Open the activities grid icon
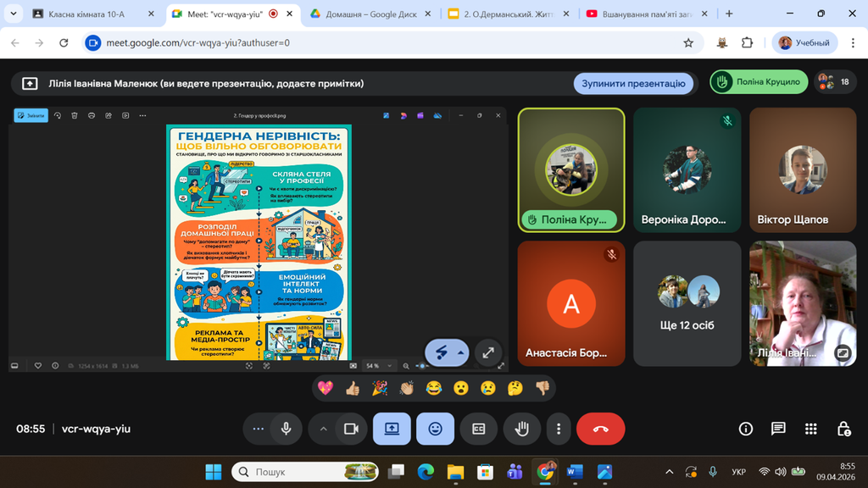The image size is (868, 488). coord(810,429)
